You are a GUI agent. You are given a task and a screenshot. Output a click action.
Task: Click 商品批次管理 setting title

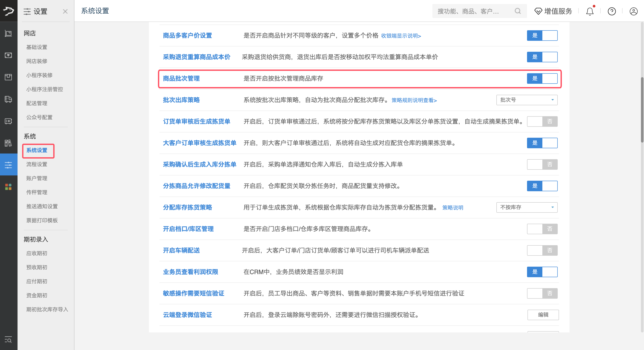[x=181, y=79]
